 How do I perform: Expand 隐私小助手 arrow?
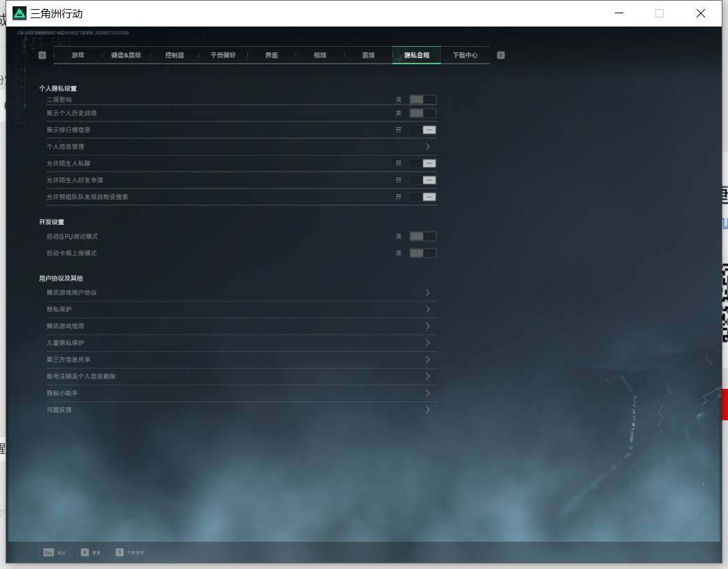[428, 392]
